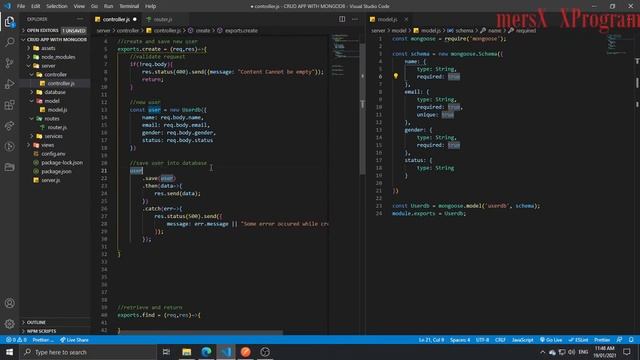Open the Terminal menu
640x360 pixels.
click(129, 6)
